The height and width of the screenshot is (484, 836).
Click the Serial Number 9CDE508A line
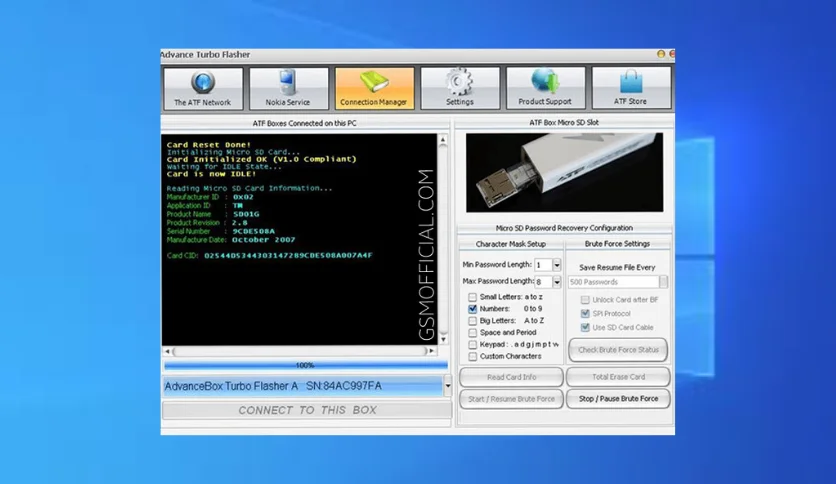(221, 231)
